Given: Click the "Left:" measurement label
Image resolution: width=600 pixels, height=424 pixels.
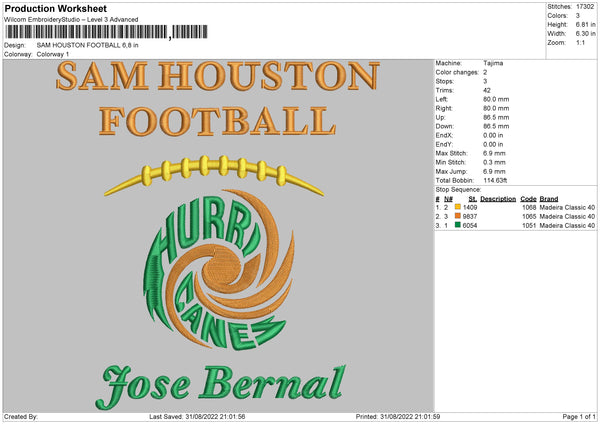Looking at the screenshot, I should (442, 99).
